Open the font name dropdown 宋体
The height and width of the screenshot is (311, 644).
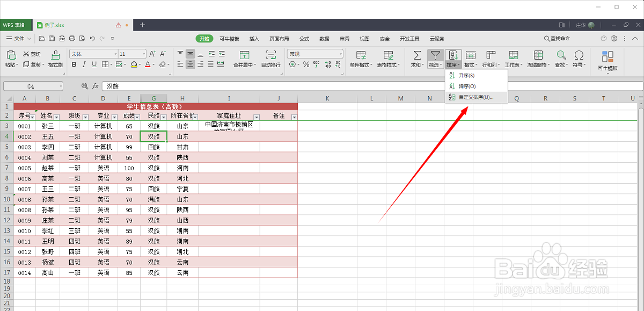(115, 54)
